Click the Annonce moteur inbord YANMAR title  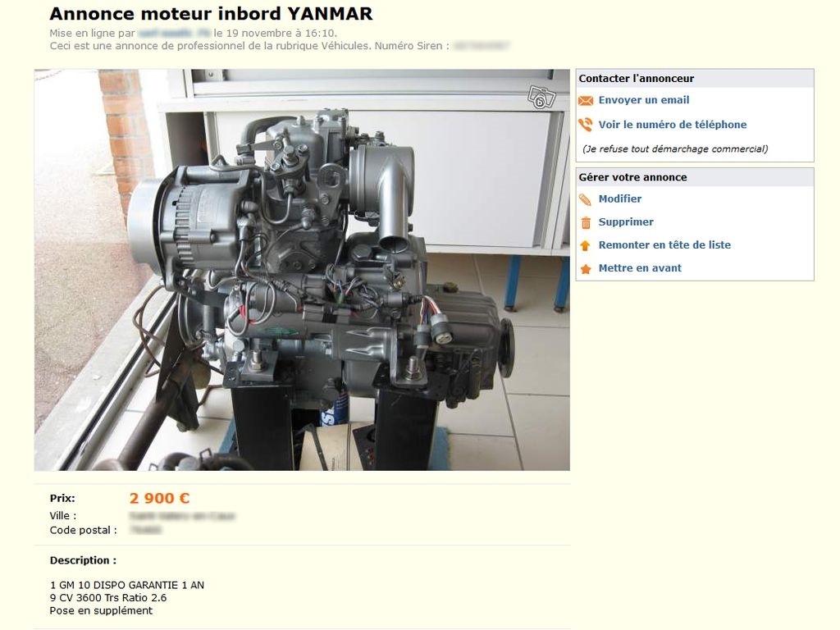pyautogui.click(x=211, y=13)
